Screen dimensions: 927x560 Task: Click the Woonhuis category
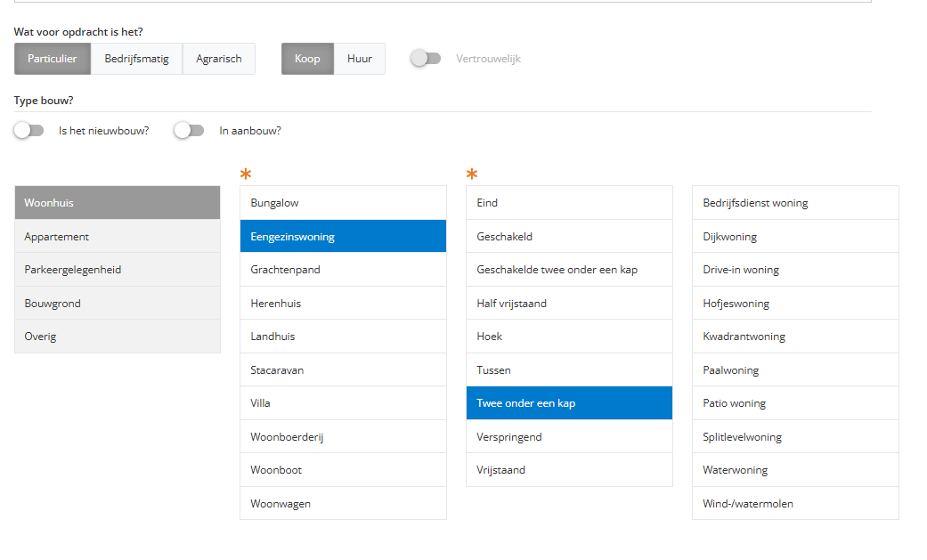(x=118, y=203)
